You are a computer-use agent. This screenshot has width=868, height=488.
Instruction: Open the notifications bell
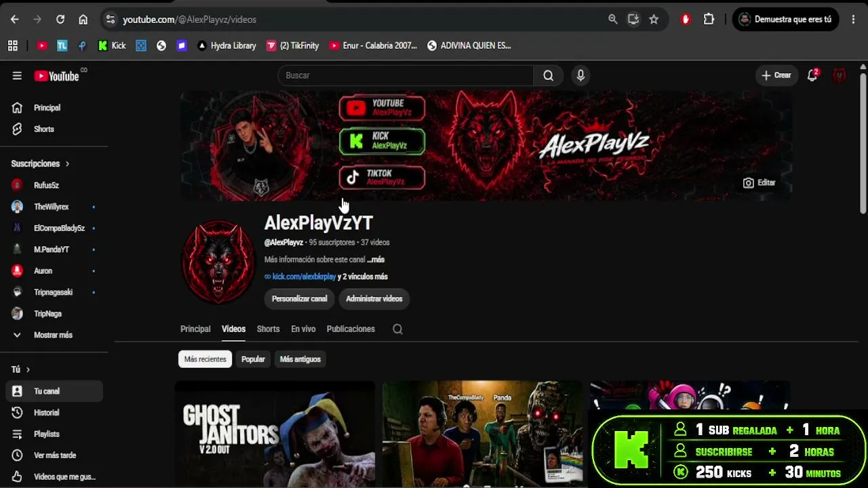coord(812,75)
